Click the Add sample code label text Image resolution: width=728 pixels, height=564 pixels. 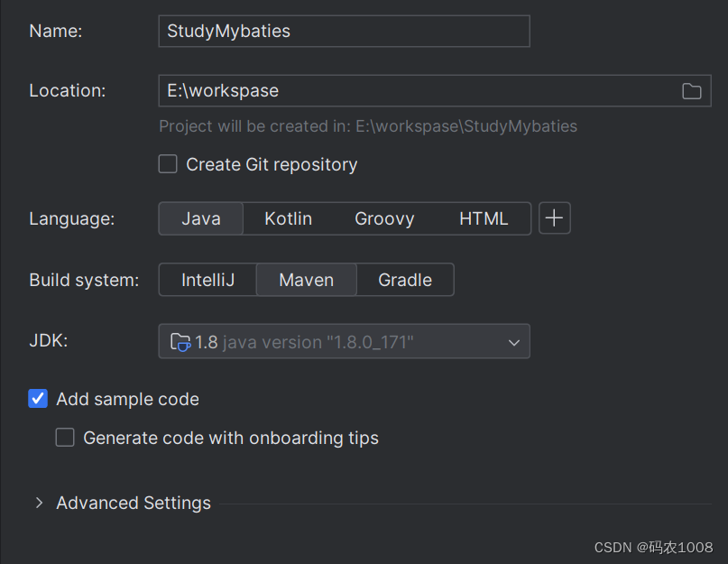tap(127, 399)
